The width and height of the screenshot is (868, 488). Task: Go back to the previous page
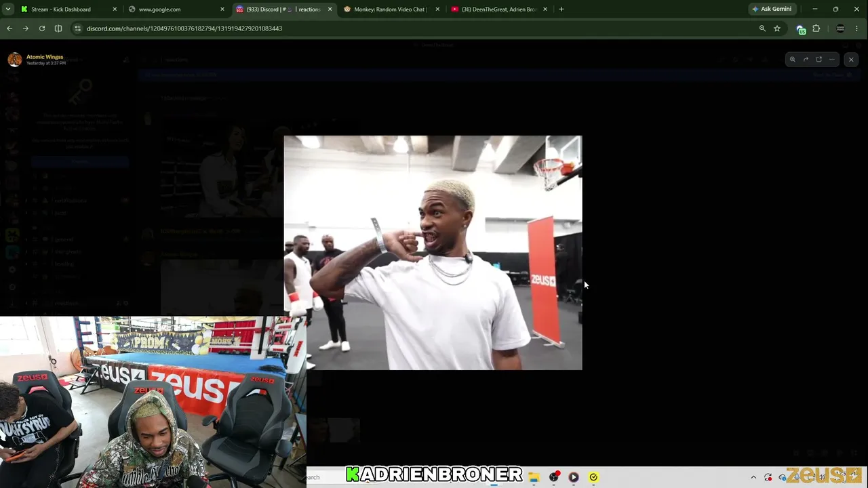click(9, 28)
